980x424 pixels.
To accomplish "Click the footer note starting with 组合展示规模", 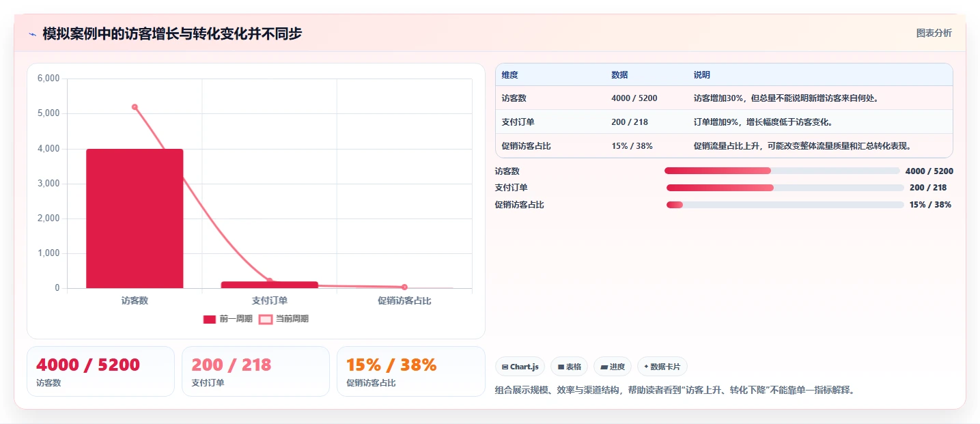I will click(x=675, y=391).
